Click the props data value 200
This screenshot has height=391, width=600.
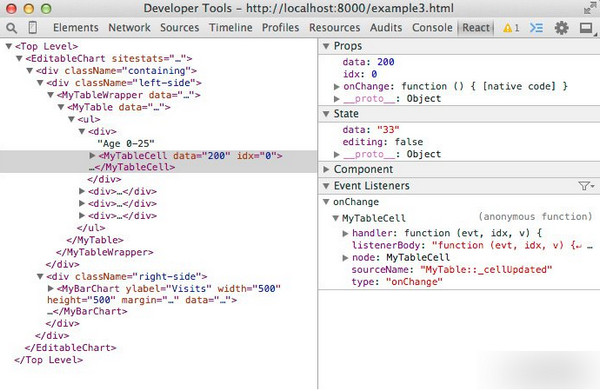[386, 62]
